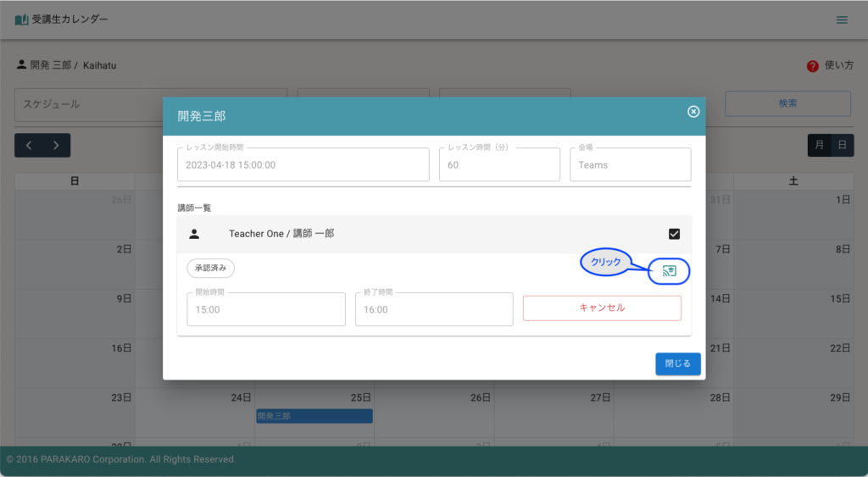Open the スケジュール dropdown field

point(151,103)
